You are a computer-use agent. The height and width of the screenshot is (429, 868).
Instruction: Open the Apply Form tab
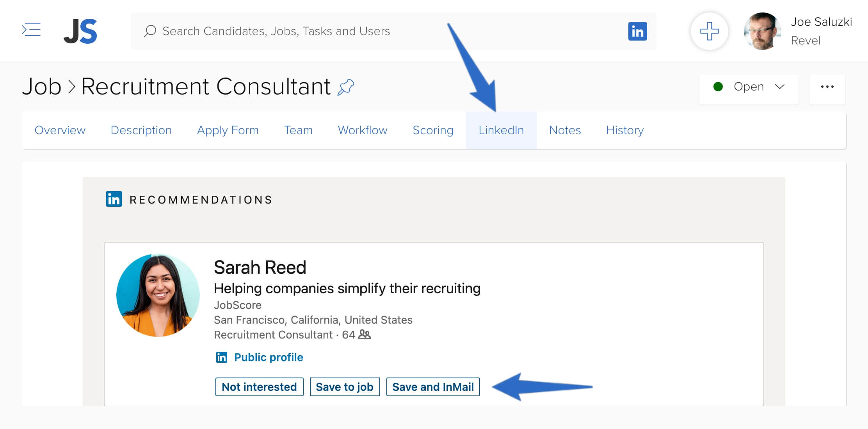tap(228, 130)
